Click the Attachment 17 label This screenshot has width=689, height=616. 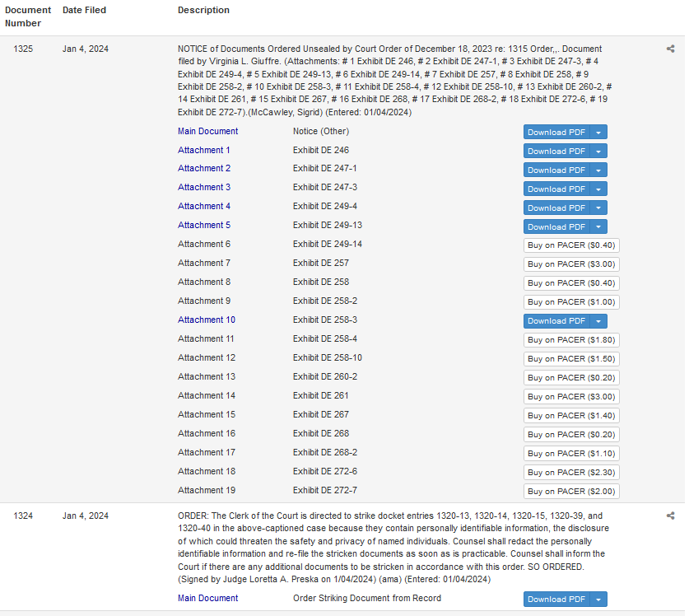pyautogui.click(x=207, y=452)
